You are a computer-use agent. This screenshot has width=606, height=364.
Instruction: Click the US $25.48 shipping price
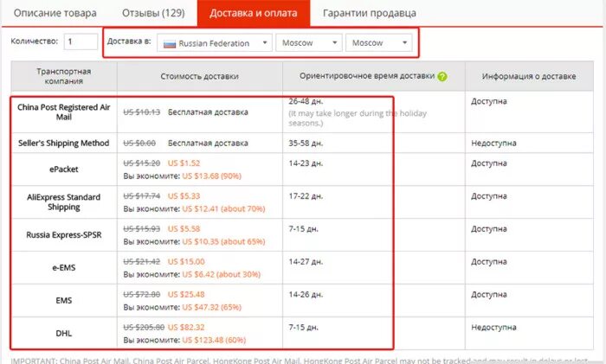coord(186,295)
